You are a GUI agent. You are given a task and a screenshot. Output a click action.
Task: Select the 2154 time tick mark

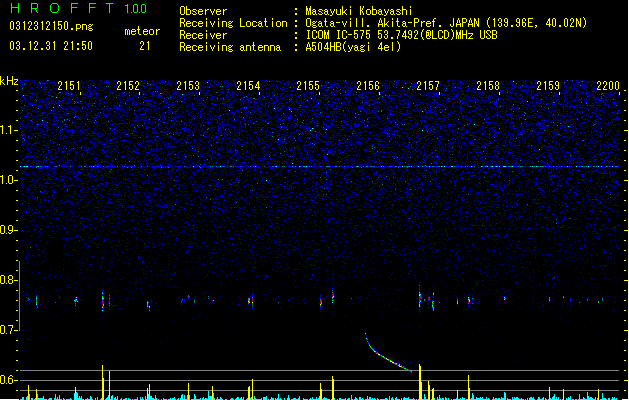[260, 93]
